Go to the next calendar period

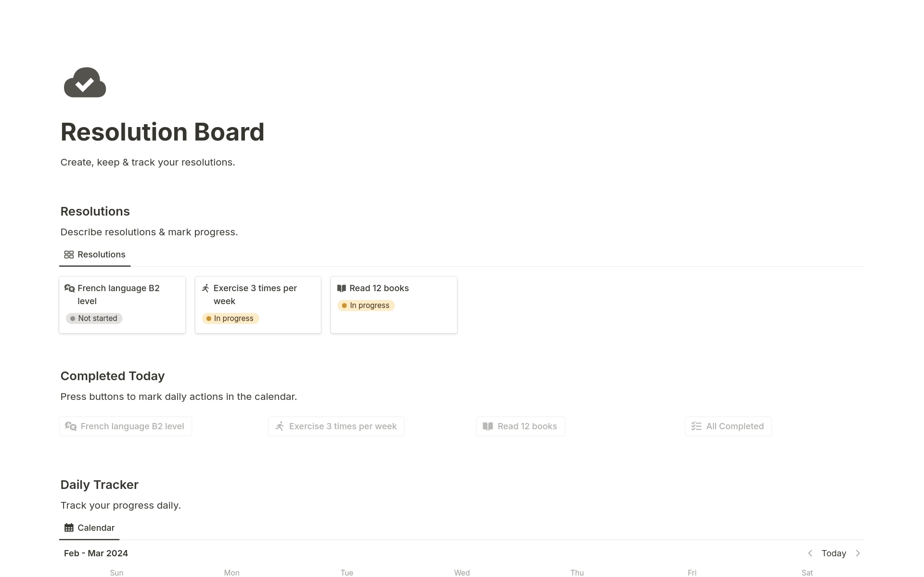[858, 553]
